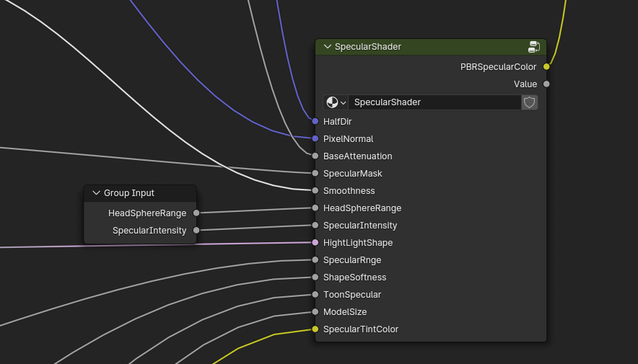Click the Value output socket

[546, 84]
